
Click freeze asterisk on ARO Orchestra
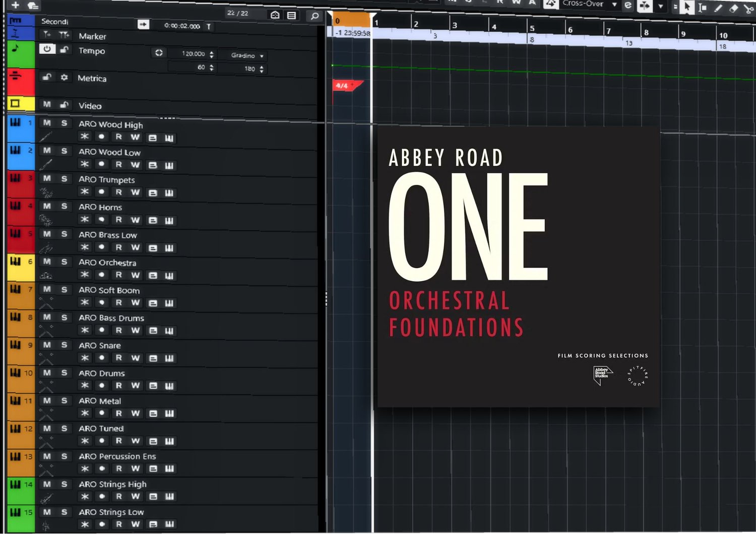coord(85,275)
